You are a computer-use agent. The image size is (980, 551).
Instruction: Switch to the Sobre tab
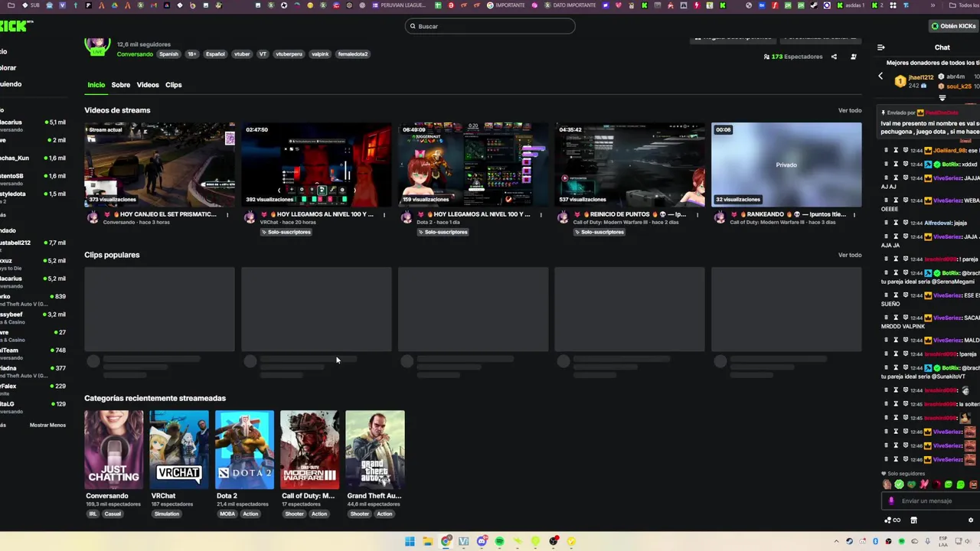[x=121, y=85]
